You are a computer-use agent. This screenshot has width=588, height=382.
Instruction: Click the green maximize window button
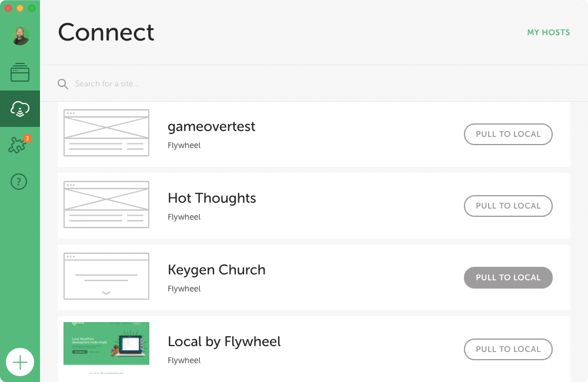[32, 8]
